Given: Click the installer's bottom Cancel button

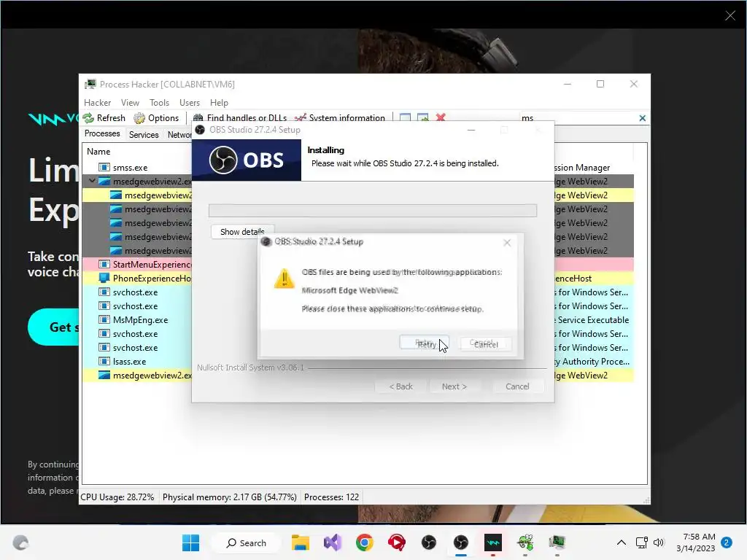Looking at the screenshot, I should click(x=517, y=386).
